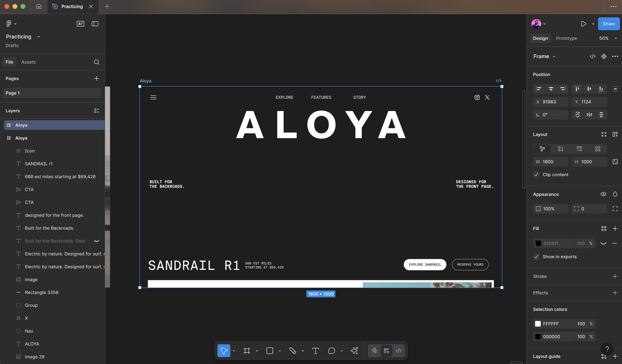Open the Practicing file name dropdown

point(39,37)
